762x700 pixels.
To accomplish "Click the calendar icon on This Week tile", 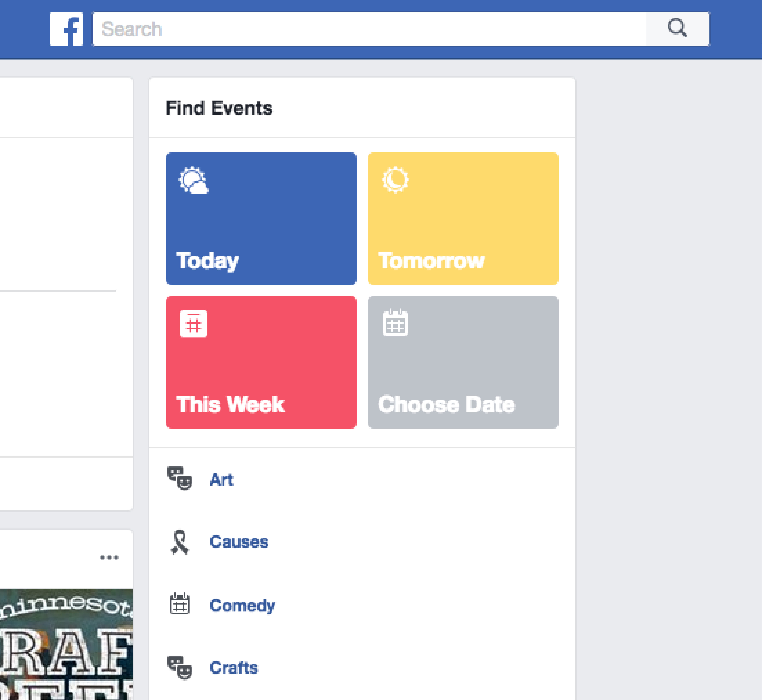I will pos(193,324).
